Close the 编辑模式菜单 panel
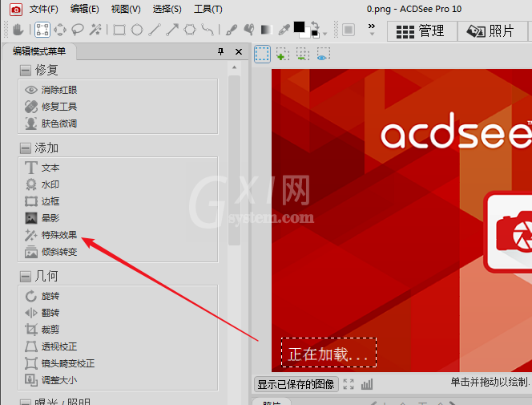 (239, 51)
